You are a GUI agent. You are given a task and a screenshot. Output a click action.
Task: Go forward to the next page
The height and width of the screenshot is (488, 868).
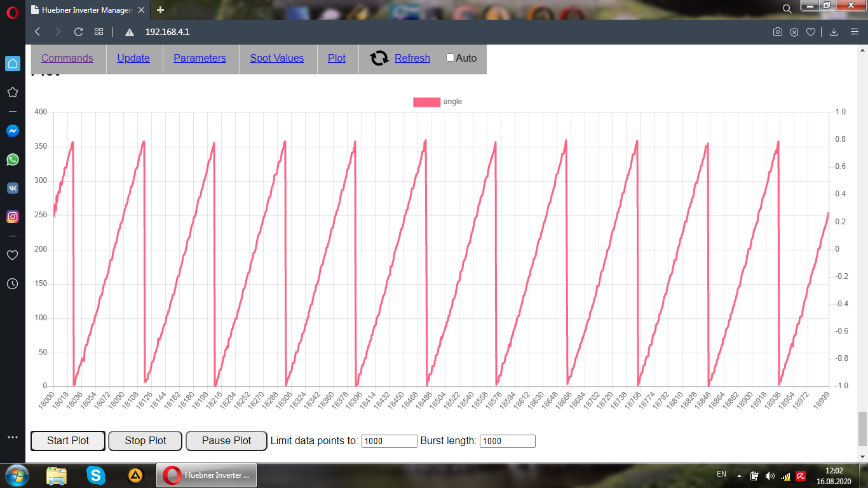click(x=58, y=32)
